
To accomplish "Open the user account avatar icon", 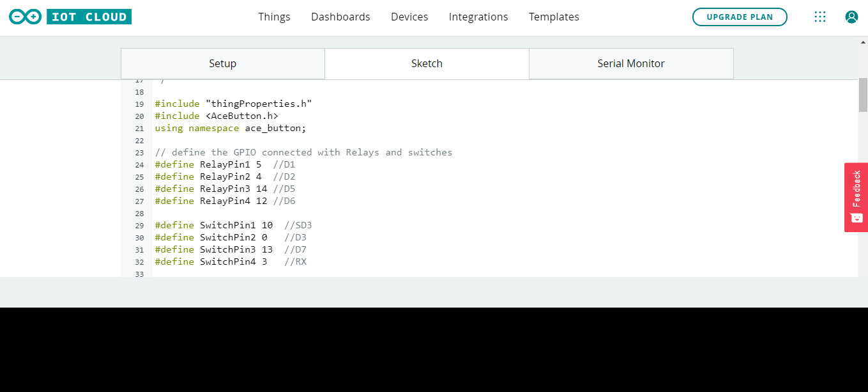I will pyautogui.click(x=851, y=17).
